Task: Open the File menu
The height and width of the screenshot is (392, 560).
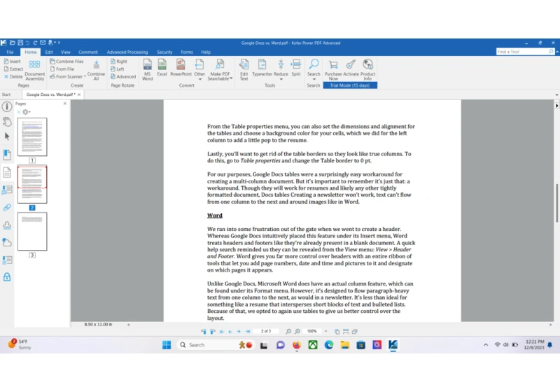Action: [x=10, y=52]
